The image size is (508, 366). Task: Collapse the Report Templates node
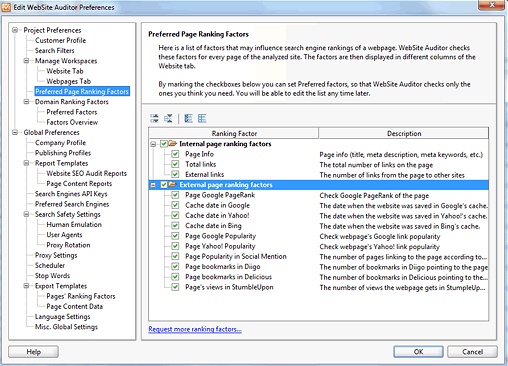pos(26,163)
